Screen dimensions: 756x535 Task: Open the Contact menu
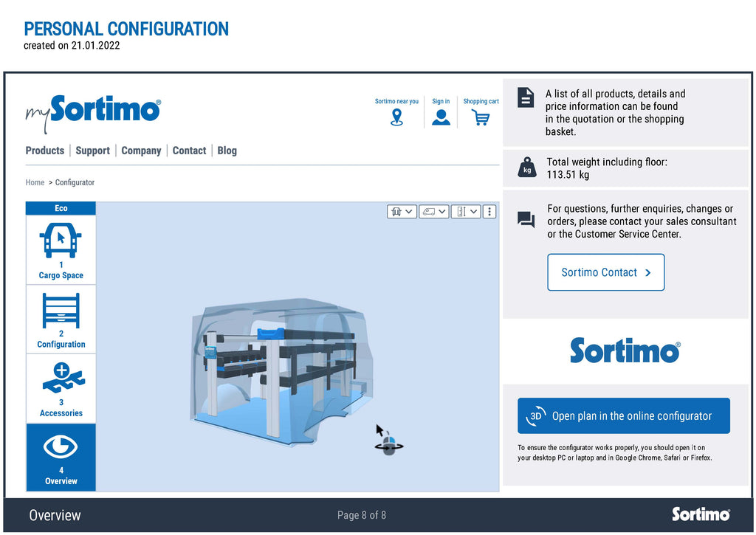point(190,151)
